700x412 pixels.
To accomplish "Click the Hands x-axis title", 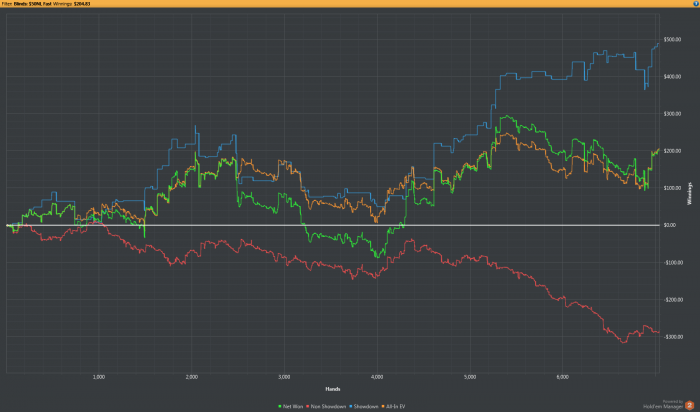I will (333, 389).
